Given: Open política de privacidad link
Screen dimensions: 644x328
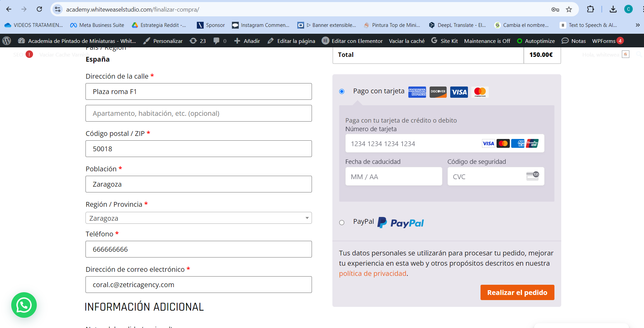Looking at the screenshot, I should point(373,274).
